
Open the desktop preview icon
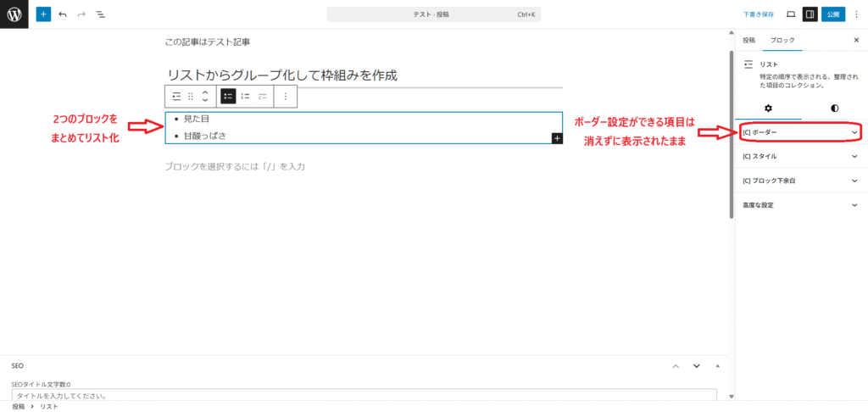click(x=791, y=14)
